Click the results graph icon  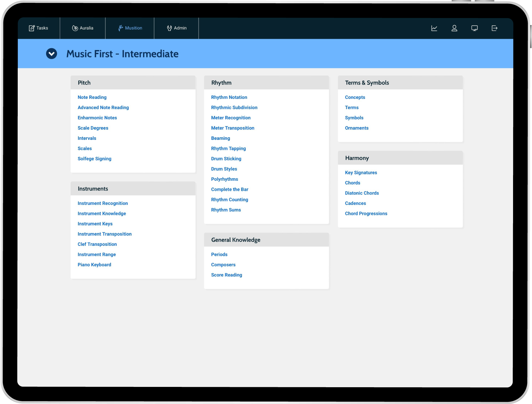pos(434,28)
